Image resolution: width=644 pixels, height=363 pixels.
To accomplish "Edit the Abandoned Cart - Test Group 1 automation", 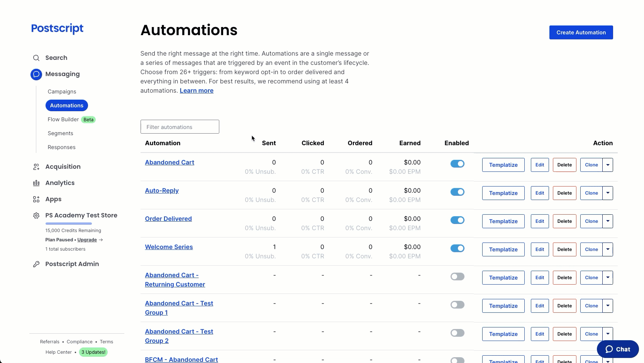I will pyautogui.click(x=540, y=306).
